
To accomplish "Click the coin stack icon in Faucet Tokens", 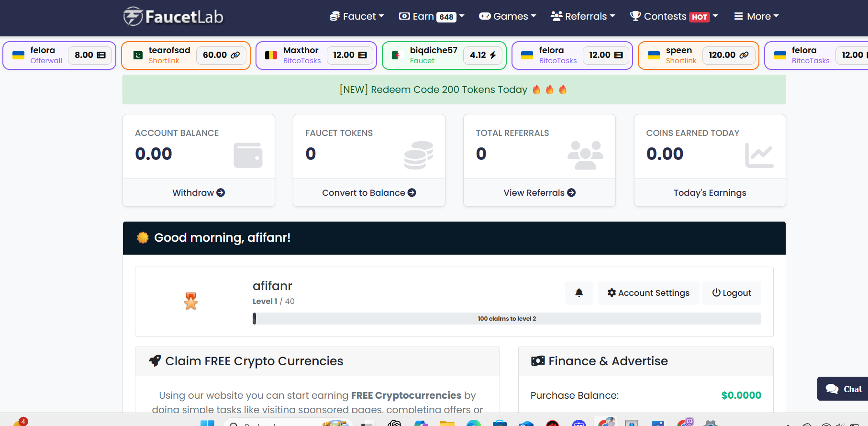I will [419, 155].
